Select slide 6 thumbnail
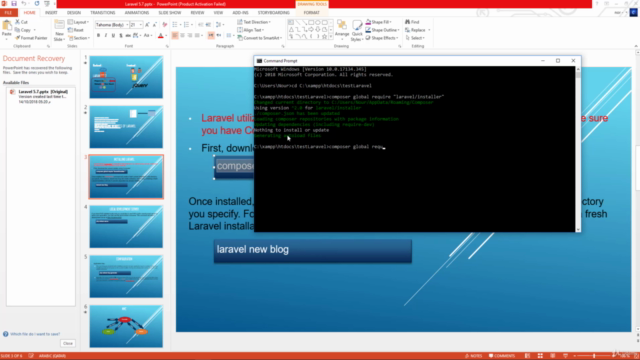Viewport: 640px width, 360px height. pyautogui.click(x=126, y=326)
